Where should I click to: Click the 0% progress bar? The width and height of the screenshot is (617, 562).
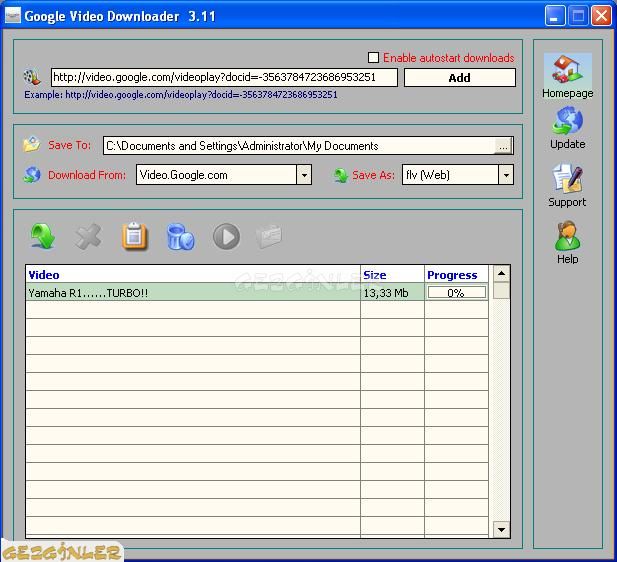pos(456,293)
